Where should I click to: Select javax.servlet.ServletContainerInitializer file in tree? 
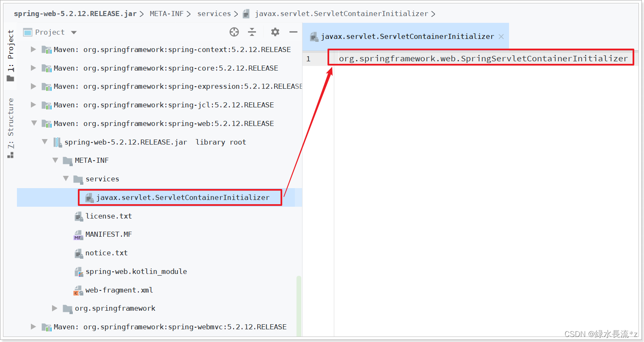(183, 197)
